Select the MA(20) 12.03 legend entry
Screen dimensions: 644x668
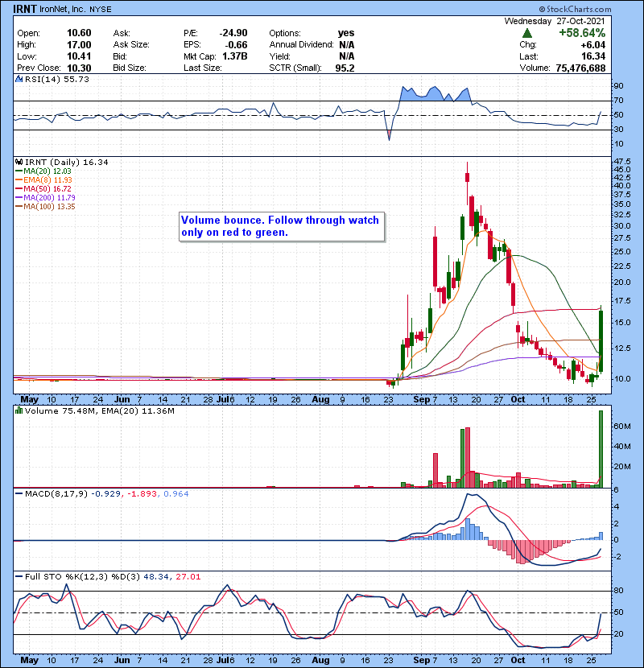43,171
